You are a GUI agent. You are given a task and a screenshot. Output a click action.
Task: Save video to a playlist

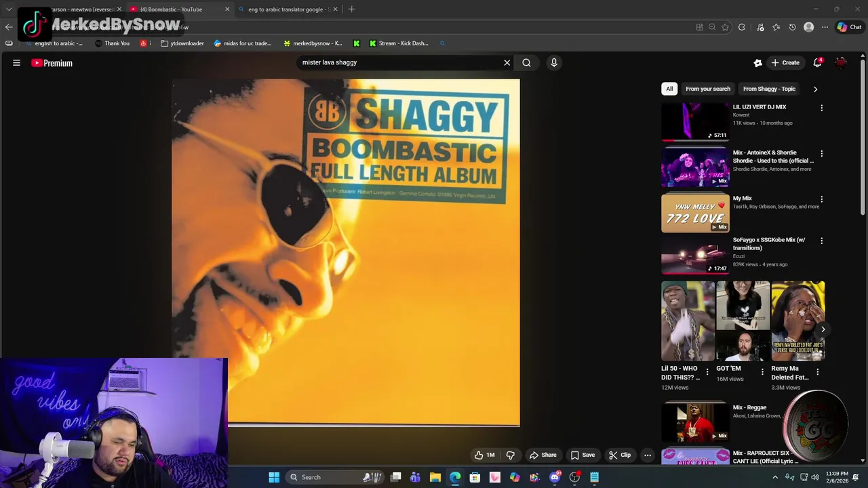(583, 455)
